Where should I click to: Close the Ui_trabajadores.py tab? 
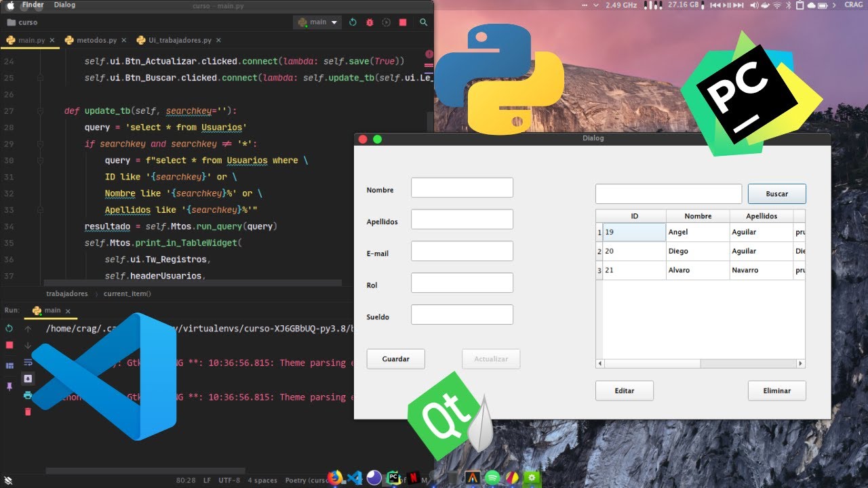[219, 41]
